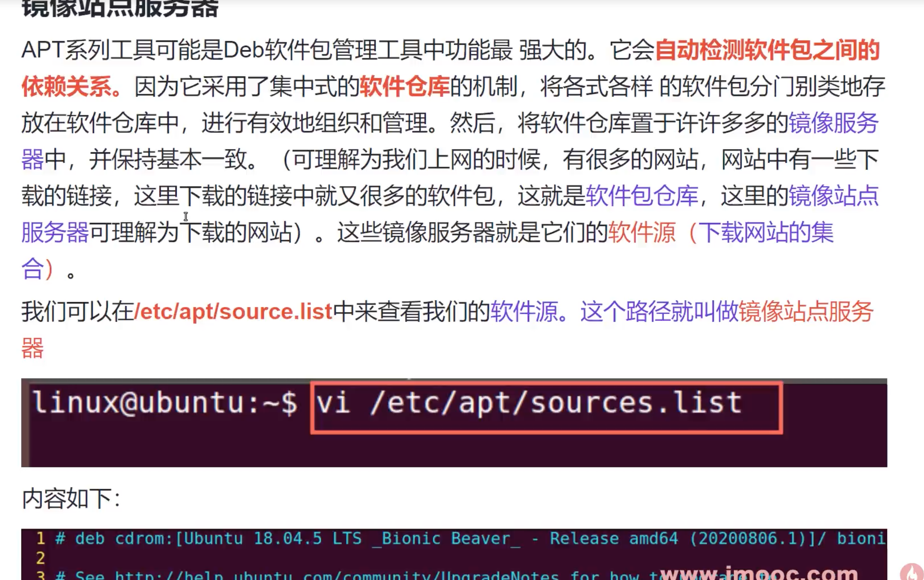Click the bold red 自动检测软件包之间的 text
The width and height of the screenshot is (924, 580).
767,49
